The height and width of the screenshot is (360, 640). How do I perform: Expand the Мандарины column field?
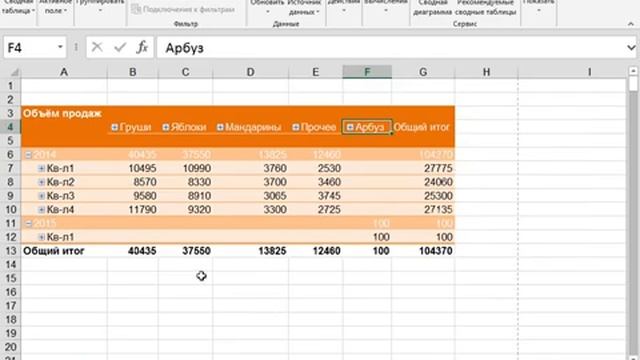pos(220,127)
